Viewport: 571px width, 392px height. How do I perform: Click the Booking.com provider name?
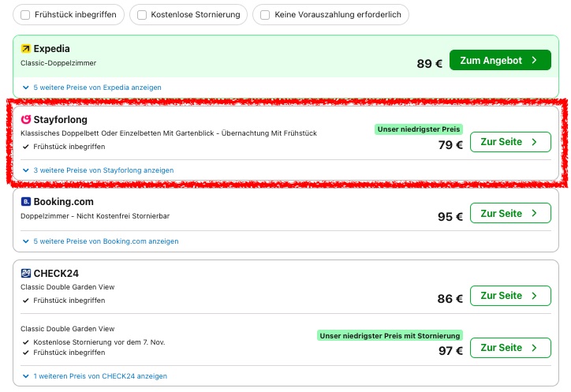click(63, 201)
